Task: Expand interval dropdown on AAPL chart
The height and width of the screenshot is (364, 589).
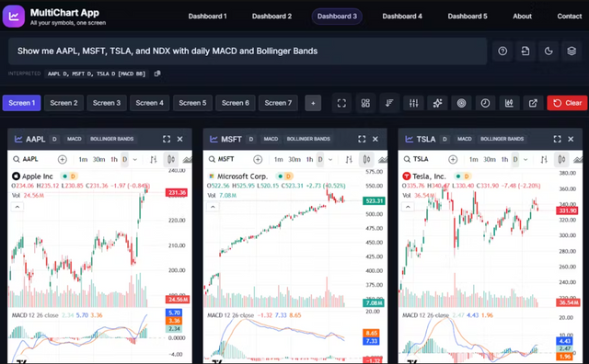Action: pos(135,160)
